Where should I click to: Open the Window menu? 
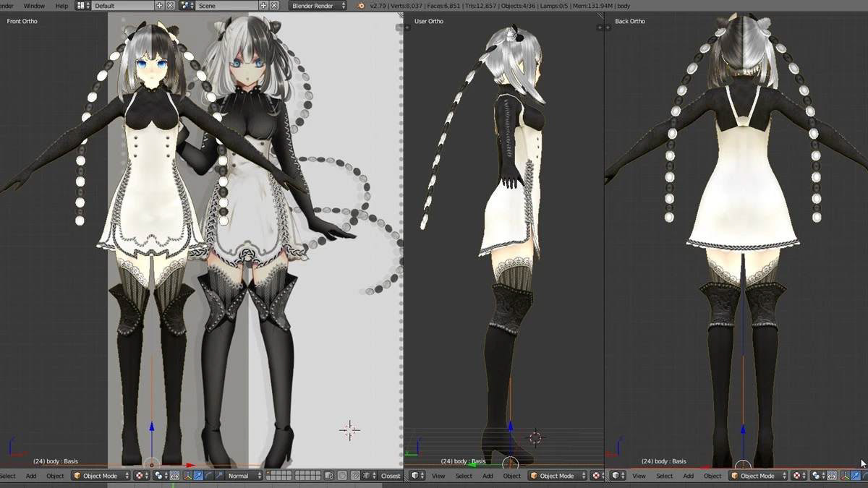tap(34, 5)
